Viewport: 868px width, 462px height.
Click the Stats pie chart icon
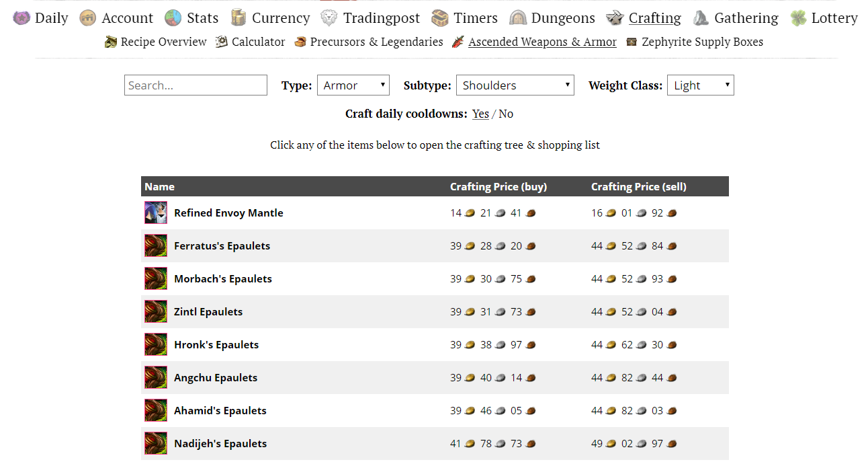pos(173,18)
